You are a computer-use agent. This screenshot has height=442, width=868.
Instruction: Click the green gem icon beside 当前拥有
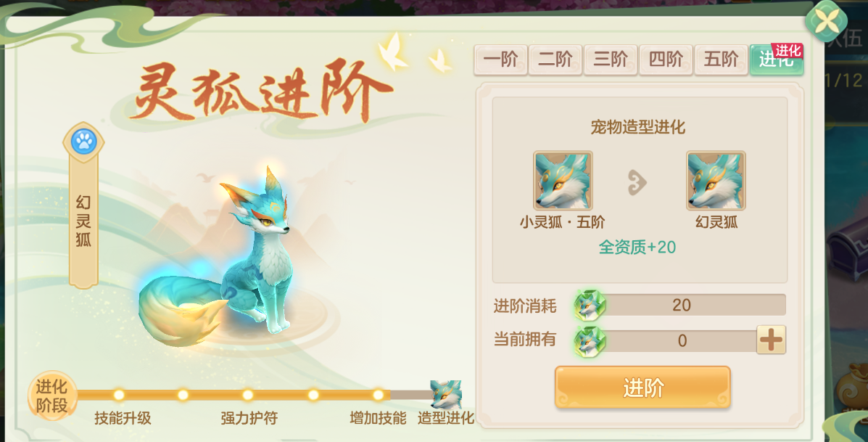590,340
